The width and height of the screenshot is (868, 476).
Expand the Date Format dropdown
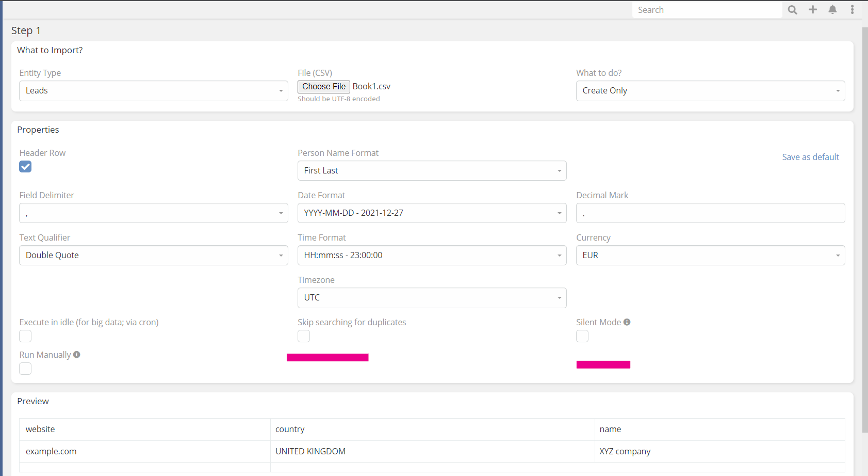pos(432,213)
